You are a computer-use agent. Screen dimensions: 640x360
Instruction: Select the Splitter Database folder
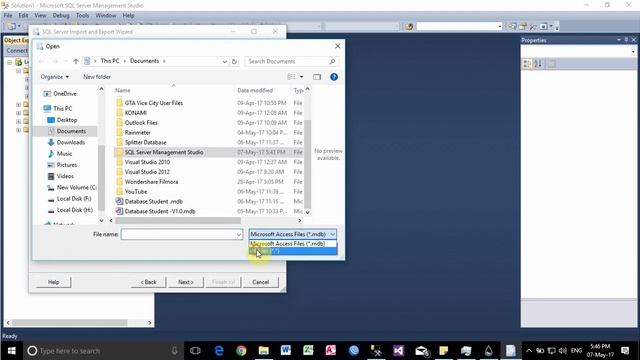click(145, 142)
